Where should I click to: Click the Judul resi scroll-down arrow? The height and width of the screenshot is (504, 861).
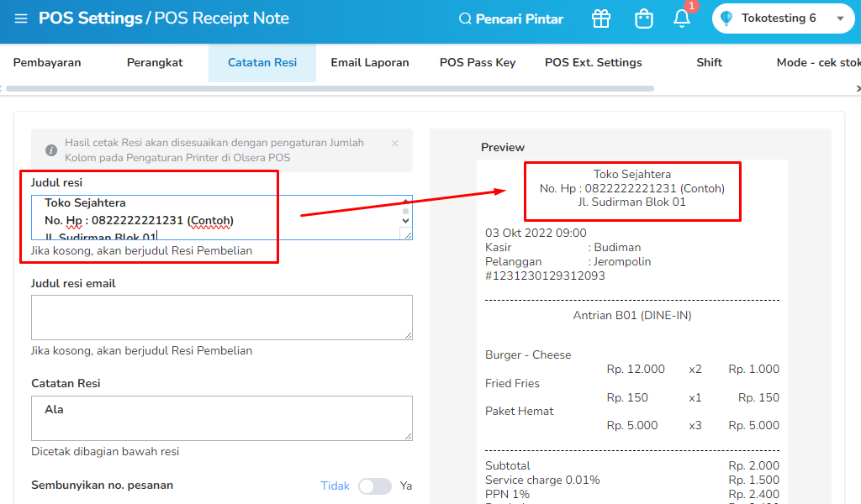pyautogui.click(x=406, y=221)
